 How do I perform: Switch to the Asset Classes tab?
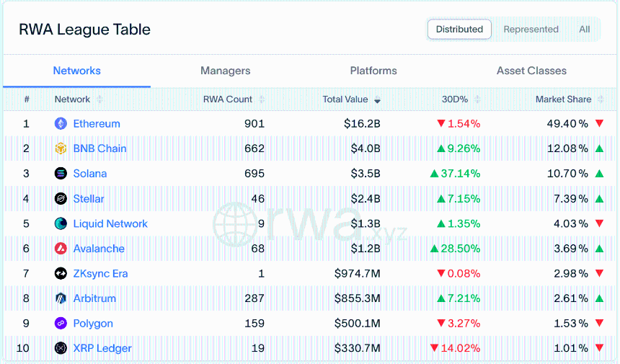point(531,71)
